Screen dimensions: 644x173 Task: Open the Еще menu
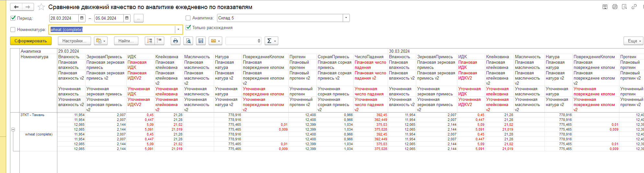tap(633, 41)
